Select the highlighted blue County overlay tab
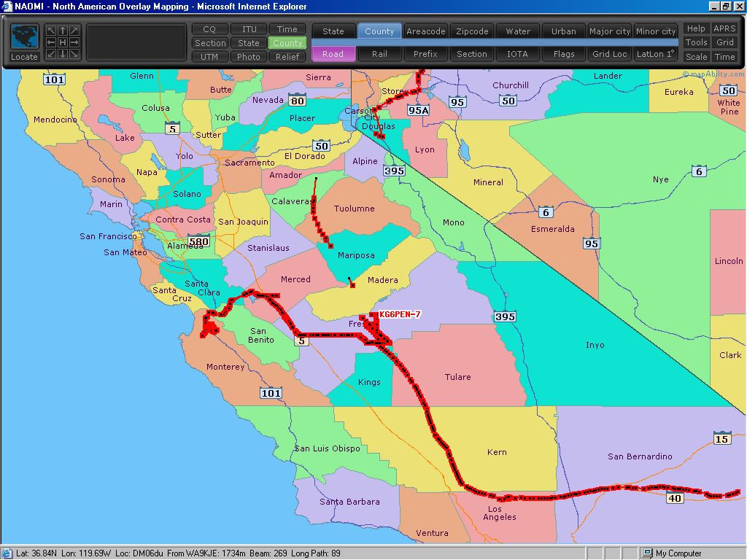Viewport: 747px width, 560px height. [x=379, y=31]
